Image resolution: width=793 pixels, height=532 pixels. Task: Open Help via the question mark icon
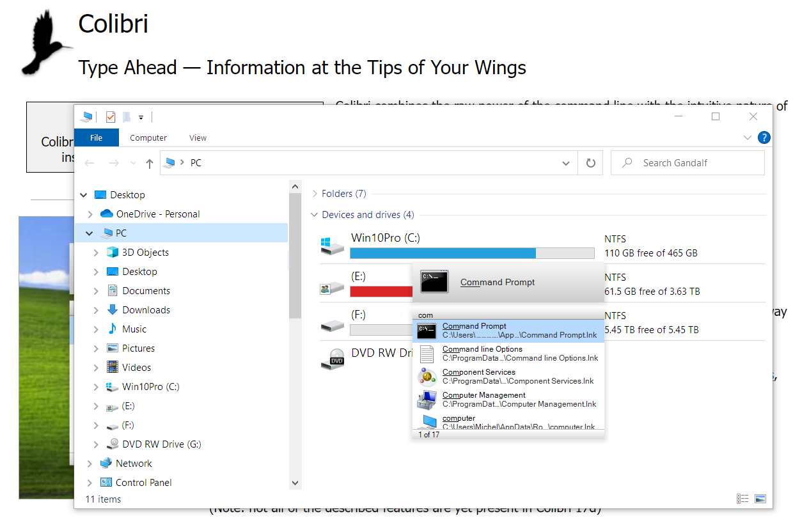pos(764,137)
